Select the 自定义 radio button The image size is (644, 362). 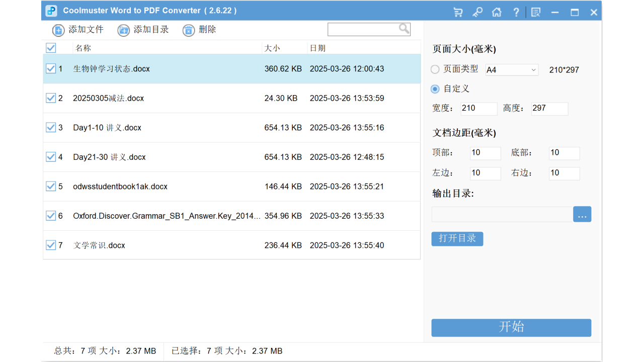tap(434, 89)
